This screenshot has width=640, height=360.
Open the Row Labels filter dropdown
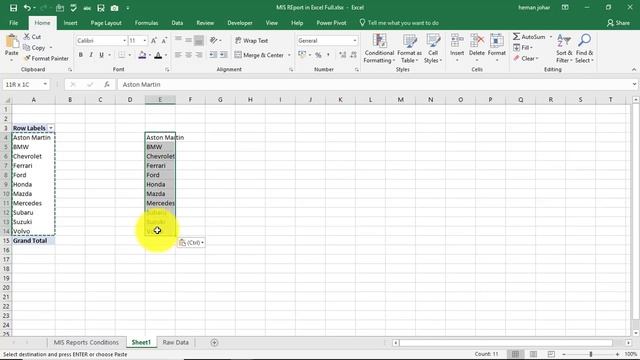pyautogui.click(x=51, y=128)
